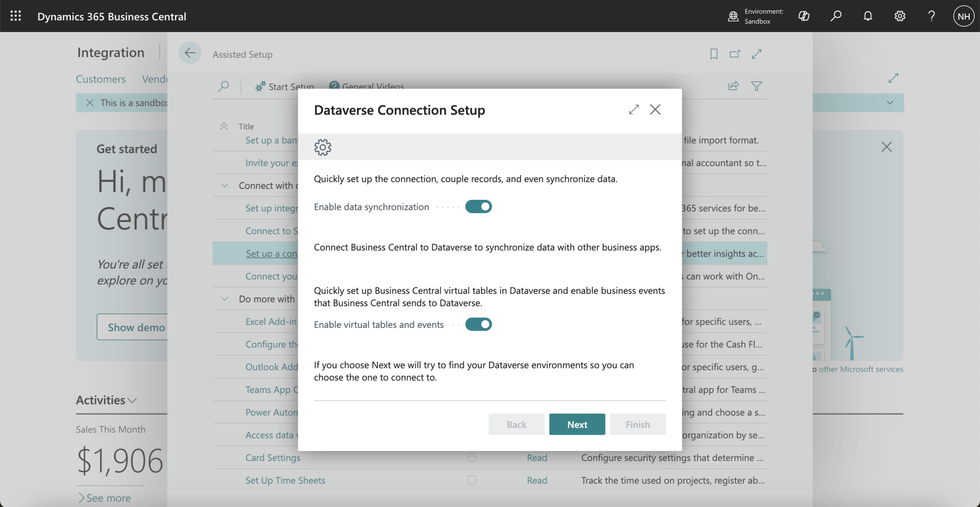Screen dimensions: 980x507
Task: Tick the Completed checkbox for Card Settings
Action: pos(471,457)
